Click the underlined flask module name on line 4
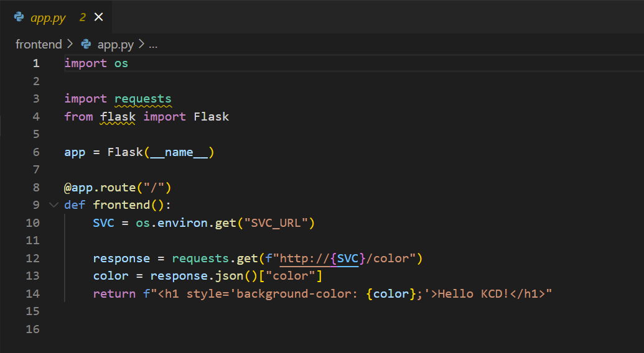 pos(118,117)
